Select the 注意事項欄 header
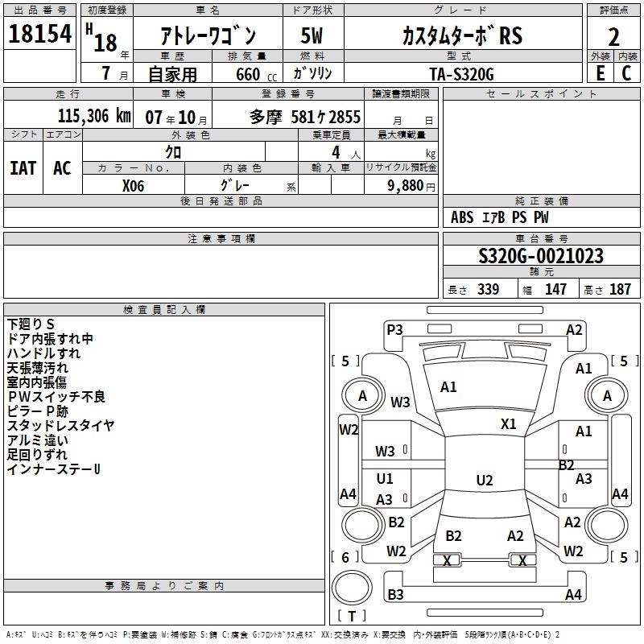Viewport: 644px width, 644px height. coord(221,238)
